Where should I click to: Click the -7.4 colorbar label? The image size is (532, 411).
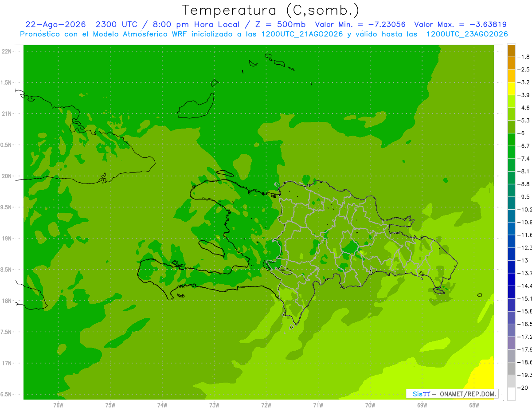pos(524,158)
